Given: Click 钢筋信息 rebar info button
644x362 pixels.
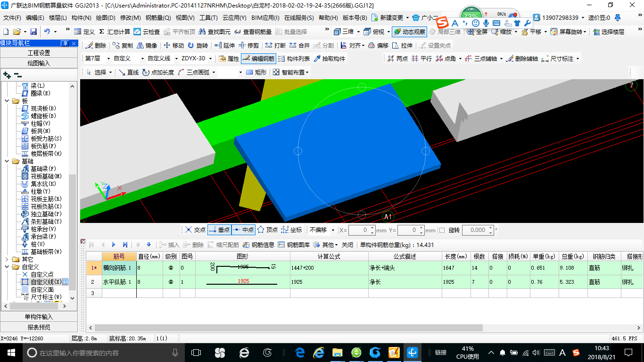Looking at the screenshot, I should [258, 245].
